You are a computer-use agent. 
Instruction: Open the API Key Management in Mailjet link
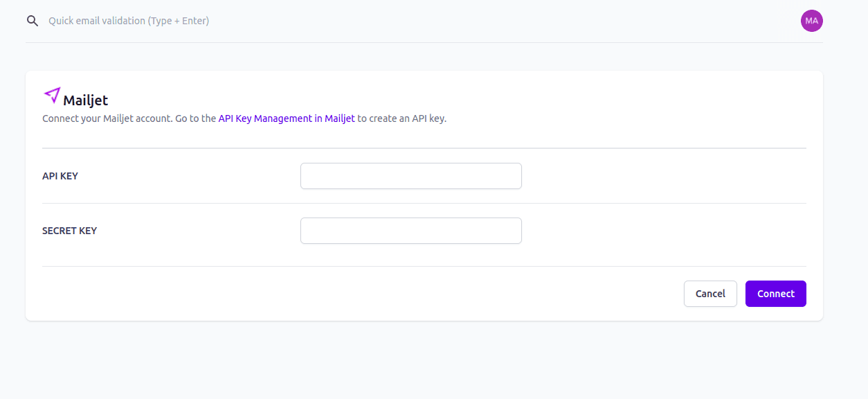286,118
